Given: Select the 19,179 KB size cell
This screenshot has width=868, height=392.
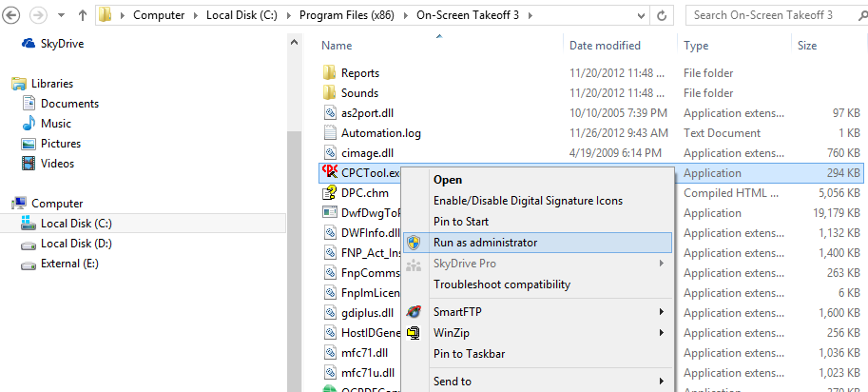Looking at the screenshot, I should tap(835, 212).
